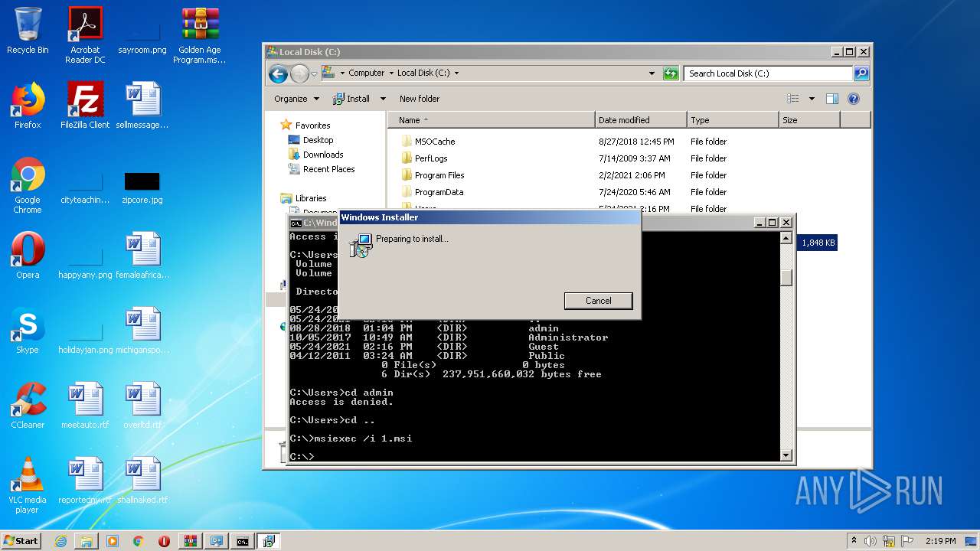
Task: Sort by Size column header
Action: tap(809, 120)
